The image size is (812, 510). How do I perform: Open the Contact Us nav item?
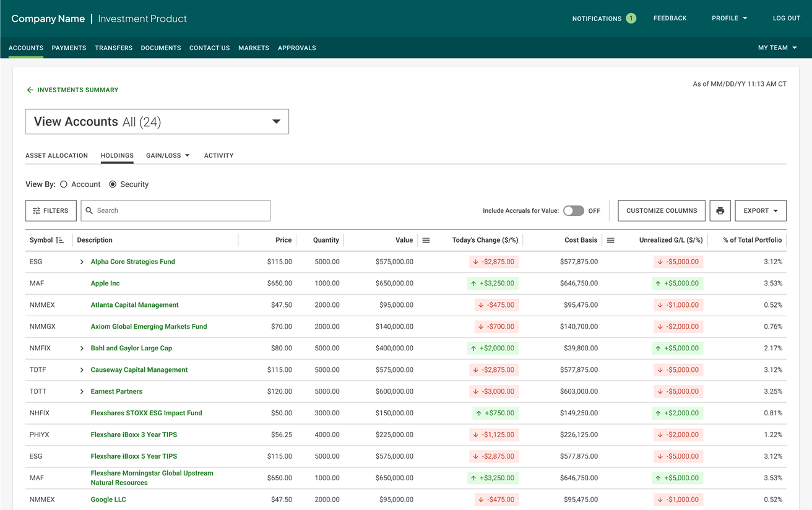(x=210, y=48)
